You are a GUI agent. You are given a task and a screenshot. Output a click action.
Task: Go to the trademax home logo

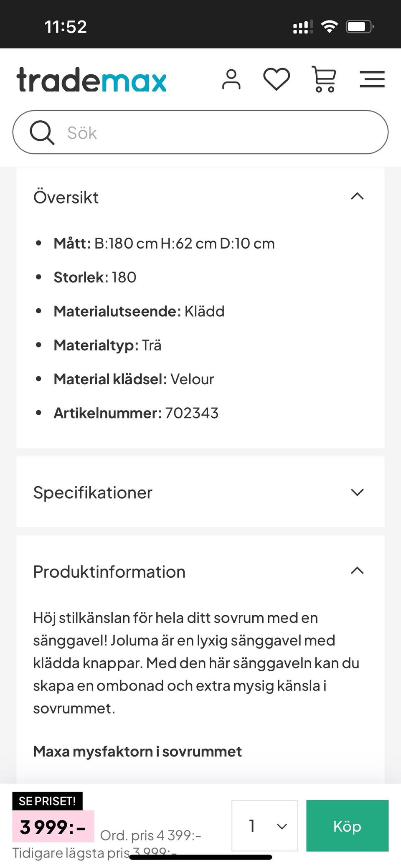click(x=91, y=79)
